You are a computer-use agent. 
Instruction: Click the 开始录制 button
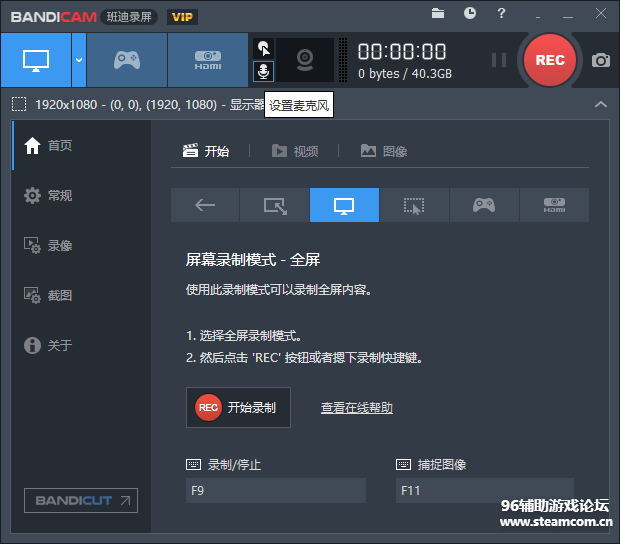pyautogui.click(x=238, y=408)
